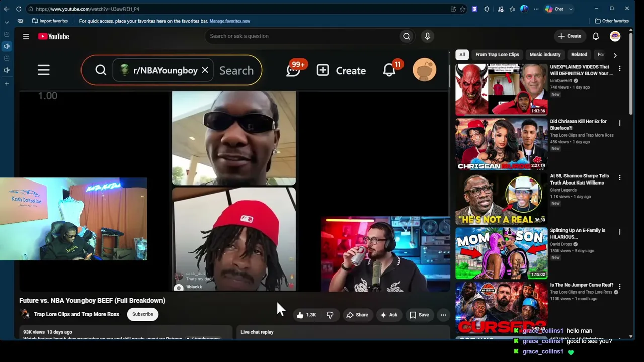This screenshot has height=362, width=644.
Task: Open the Twitch extension icon in toolbar
Action: click(474, 9)
